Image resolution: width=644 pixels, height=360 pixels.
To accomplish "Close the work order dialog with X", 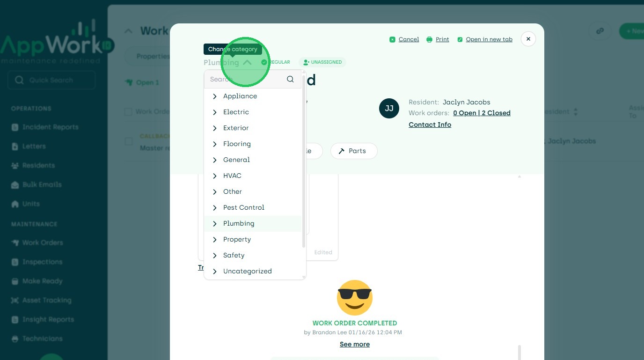I will (528, 39).
